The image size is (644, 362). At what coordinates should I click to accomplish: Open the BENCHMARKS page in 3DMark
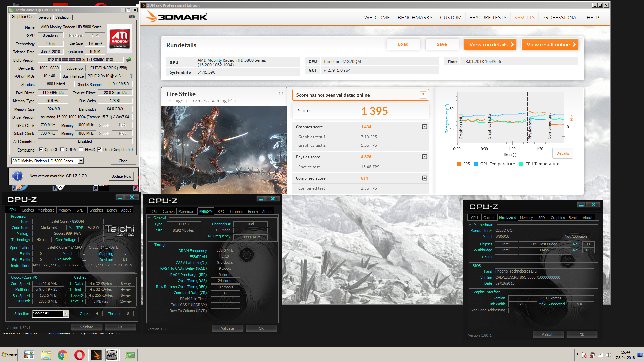point(415,17)
